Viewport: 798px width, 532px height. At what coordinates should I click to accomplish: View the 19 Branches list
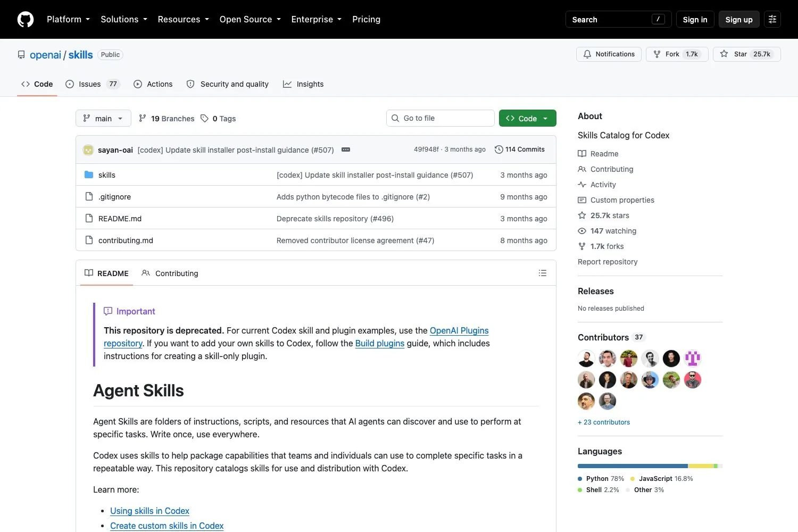point(167,119)
